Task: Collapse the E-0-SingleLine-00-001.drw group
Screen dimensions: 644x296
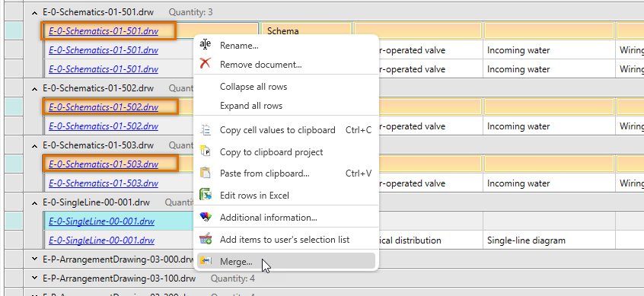Action: 34,202
